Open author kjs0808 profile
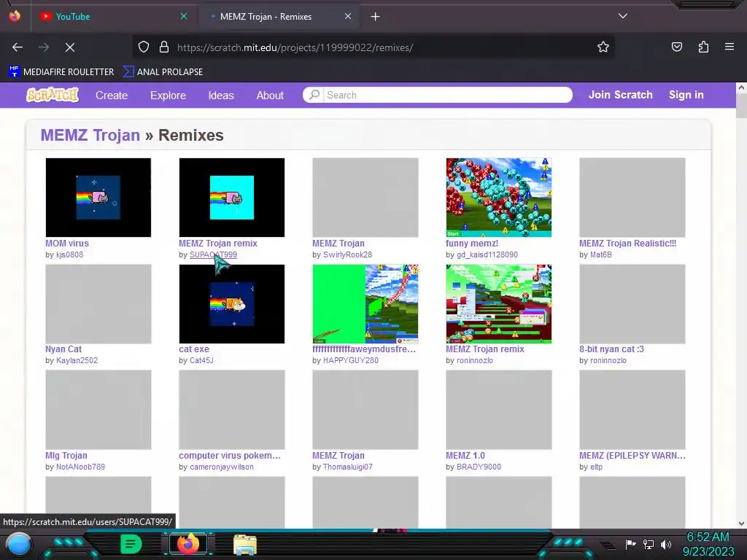 (69, 254)
